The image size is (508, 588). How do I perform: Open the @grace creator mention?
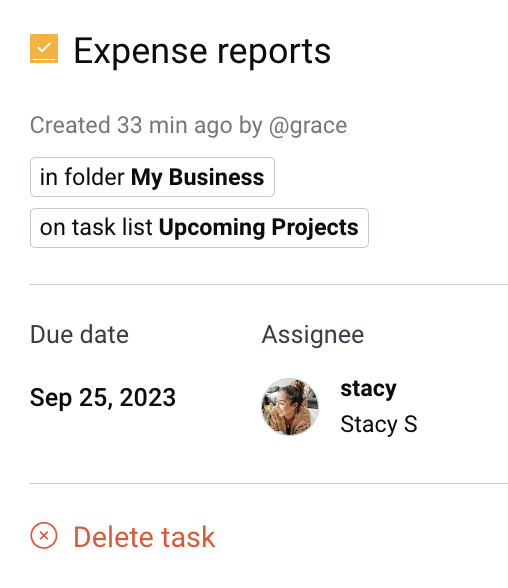pos(308,125)
